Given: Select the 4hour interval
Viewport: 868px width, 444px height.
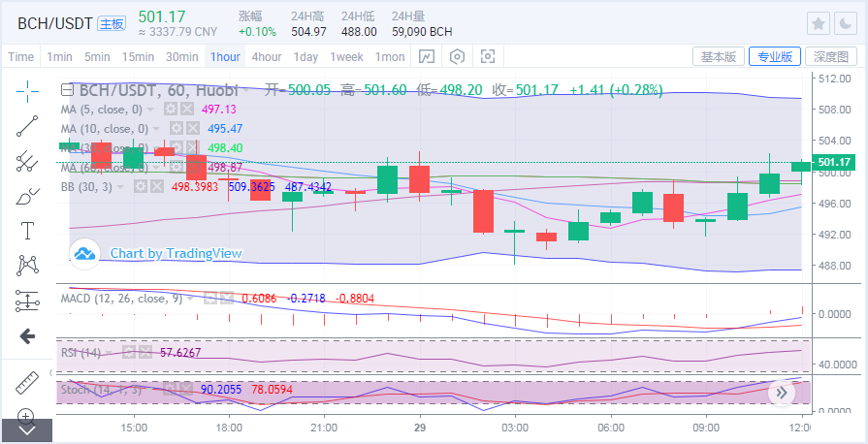Looking at the screenshot, I should [267, 56].
